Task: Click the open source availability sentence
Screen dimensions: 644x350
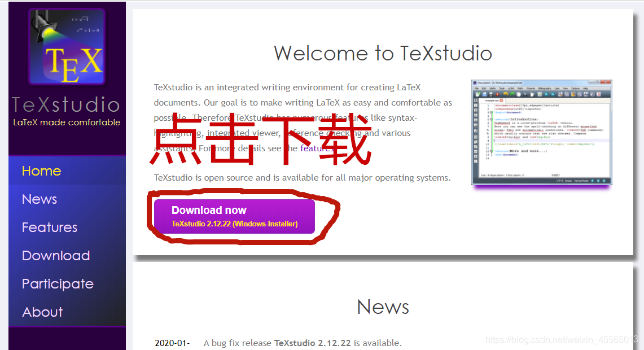Action: [303, 178]
